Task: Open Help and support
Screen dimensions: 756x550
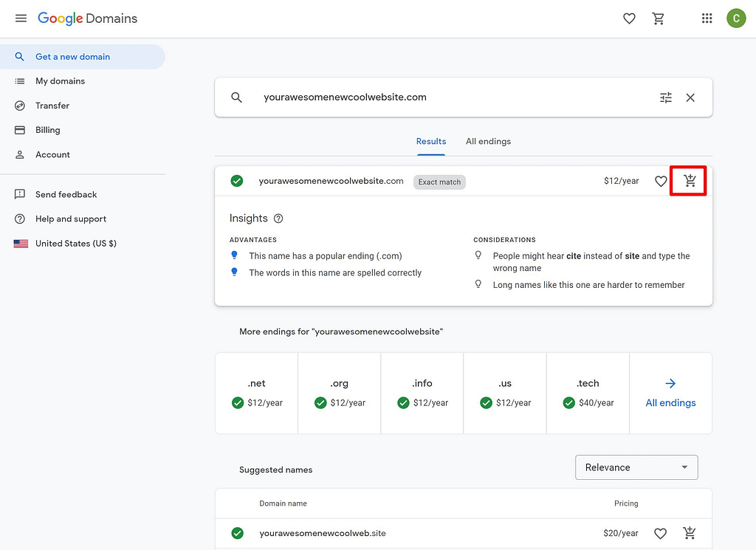Action: click(71, 219)
